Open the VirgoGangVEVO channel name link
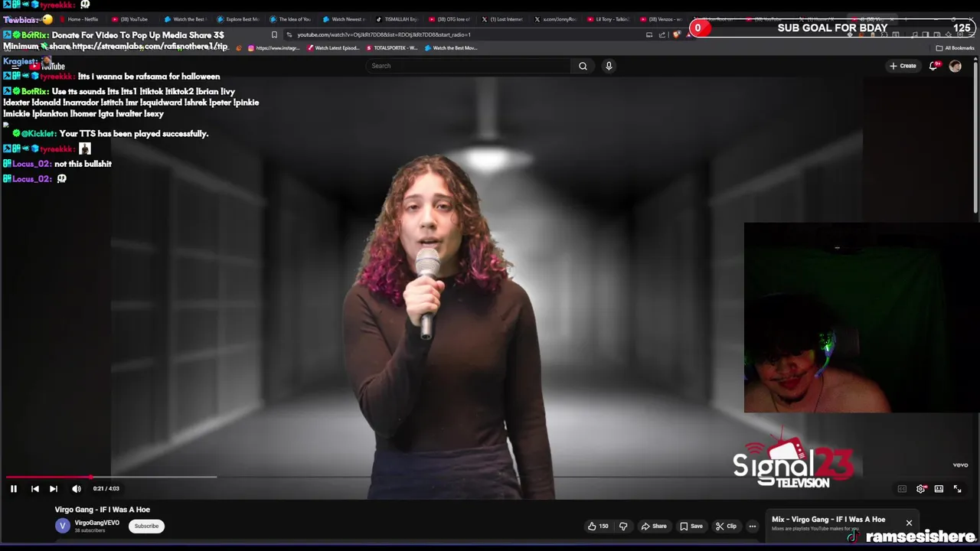This screenshot has width=980, height=551. (x=96, y=523)
